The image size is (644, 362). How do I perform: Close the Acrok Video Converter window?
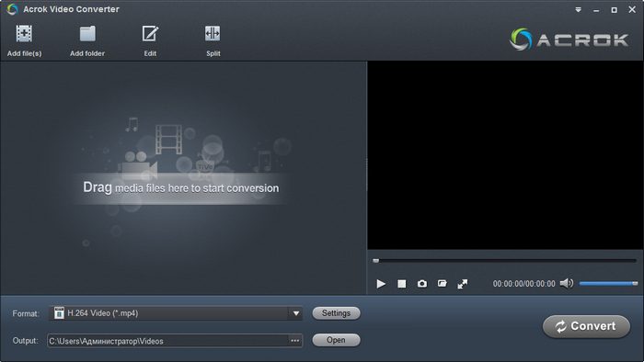pyautogui.click(x=632, y=9)
